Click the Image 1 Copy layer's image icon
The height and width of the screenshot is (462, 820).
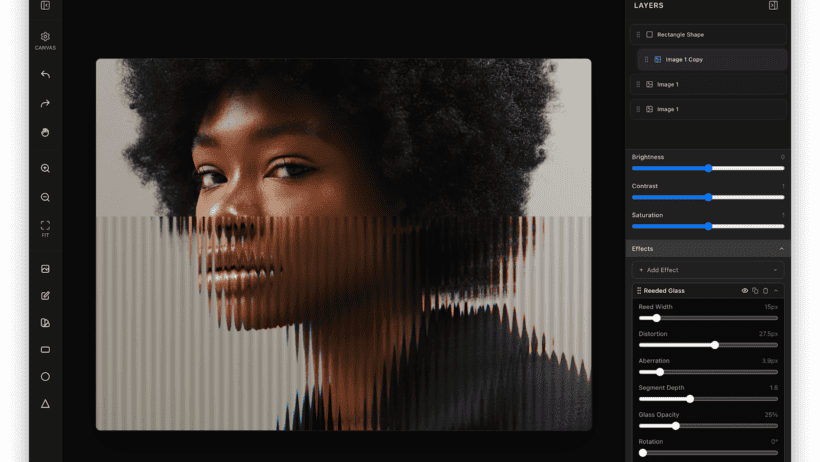pos(658,60)
